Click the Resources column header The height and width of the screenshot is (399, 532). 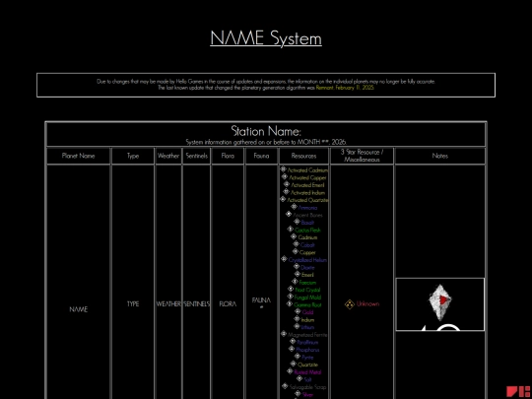click(x=303, y=156)
